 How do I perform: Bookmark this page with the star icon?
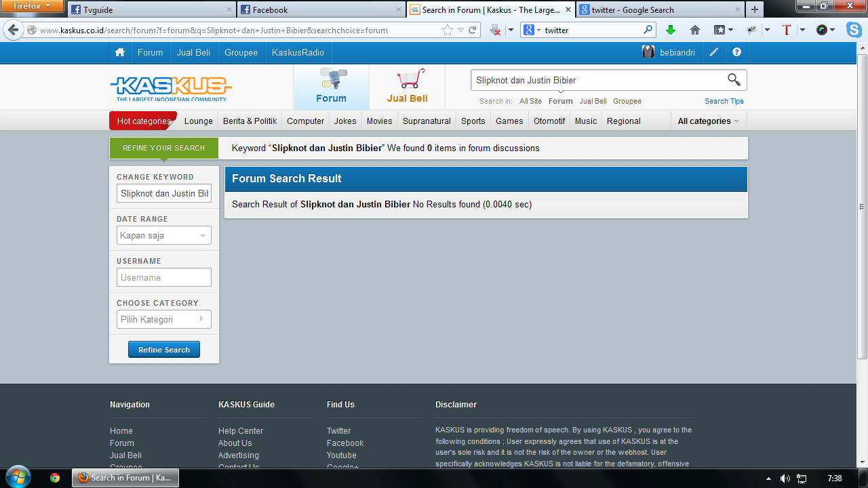coord(448,30)
